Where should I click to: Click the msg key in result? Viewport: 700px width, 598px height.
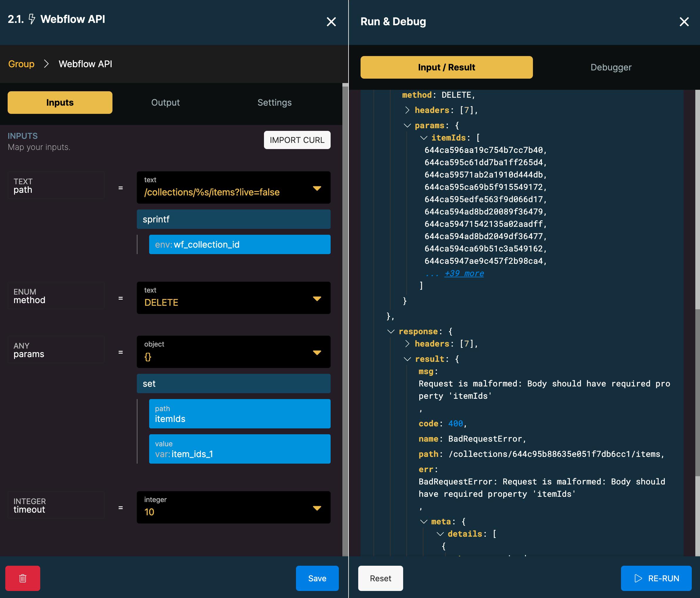coord(426,371)
